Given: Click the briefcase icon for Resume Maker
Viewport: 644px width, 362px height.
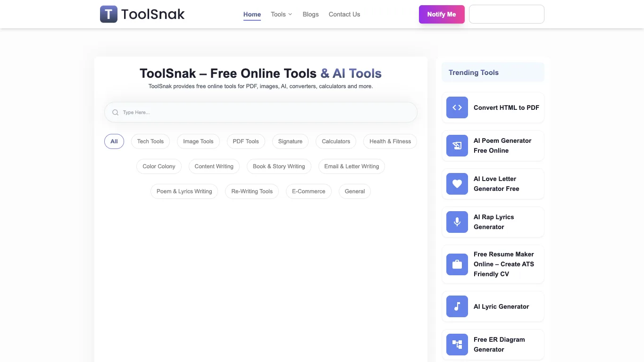Looking at the screenshot, I should 457,264.
